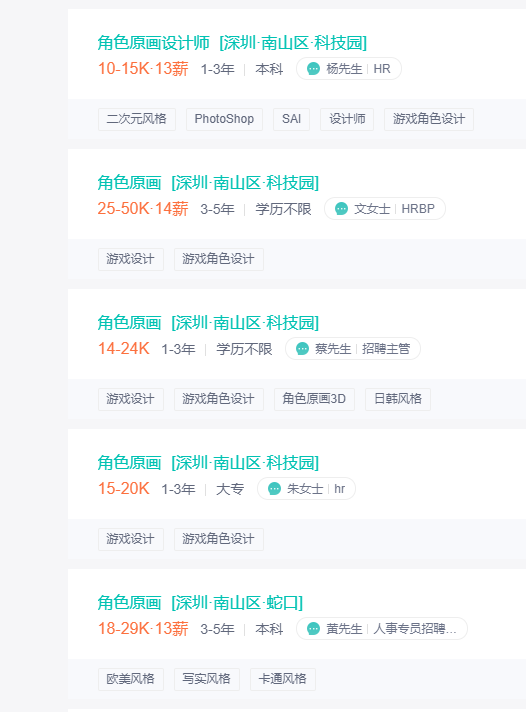This screenshot has width=526, height=712.
Task: Click the PhotoShop skill tag
Action: (224, 119)
